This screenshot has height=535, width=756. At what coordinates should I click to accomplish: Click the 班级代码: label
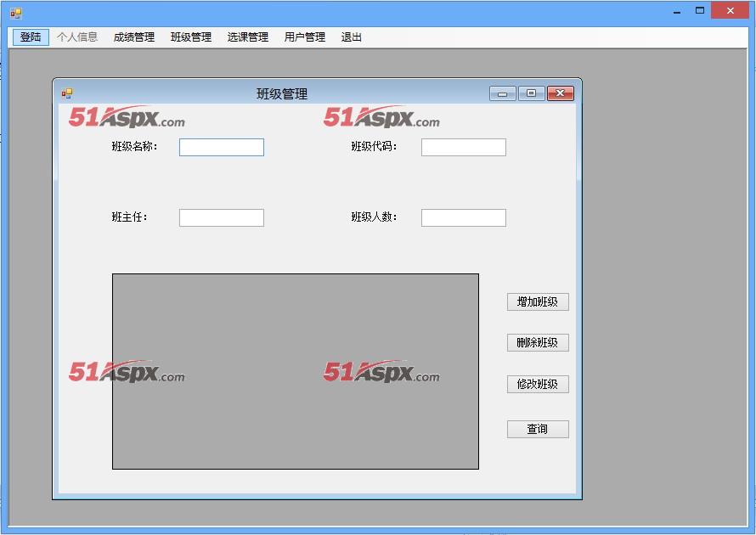[374, 147]
